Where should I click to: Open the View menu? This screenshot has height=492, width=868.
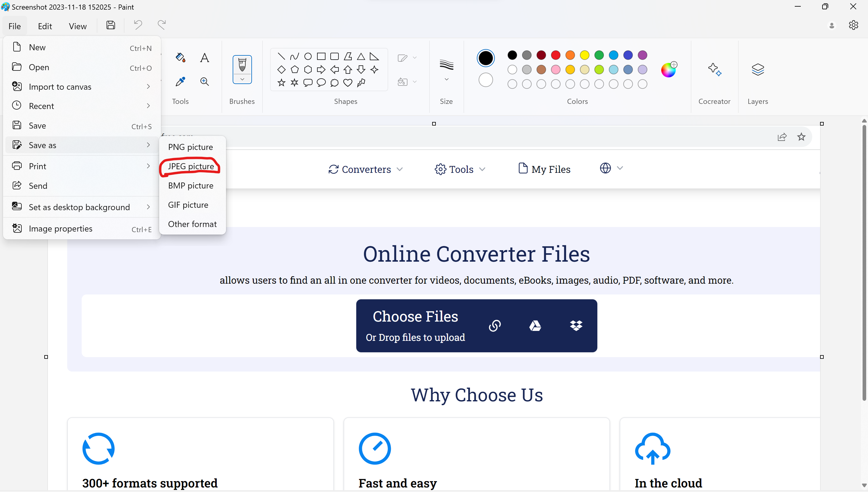click(77, 26)
